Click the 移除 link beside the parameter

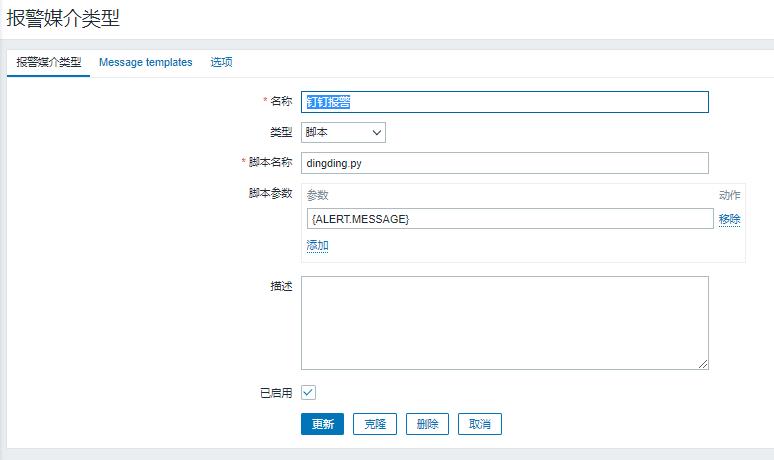coord(729,219)
